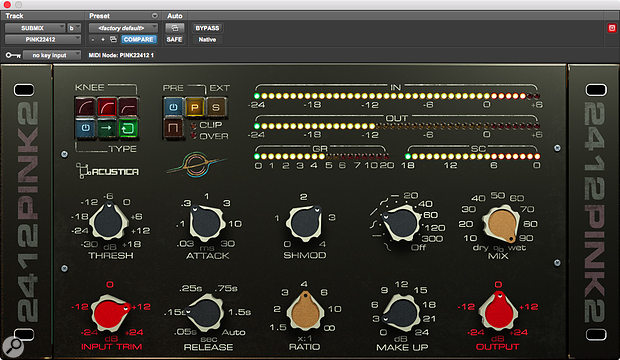Click the CLIP indicator LED
The height and width of the screenshot is (360, 620).
(x=194, y=125)
